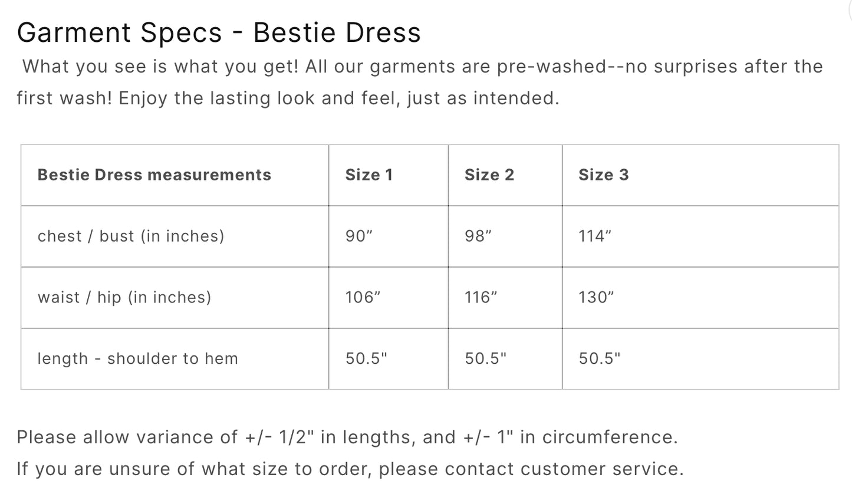Select the Size 1 column header
The width and height of the screenshot is (852, 504).
point(369,175)
